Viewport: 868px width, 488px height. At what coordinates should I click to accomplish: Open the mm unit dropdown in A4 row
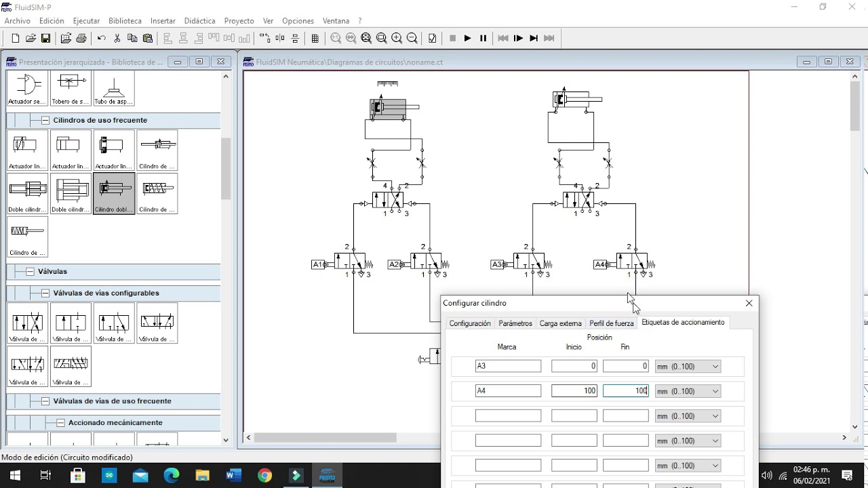(688, 391)
